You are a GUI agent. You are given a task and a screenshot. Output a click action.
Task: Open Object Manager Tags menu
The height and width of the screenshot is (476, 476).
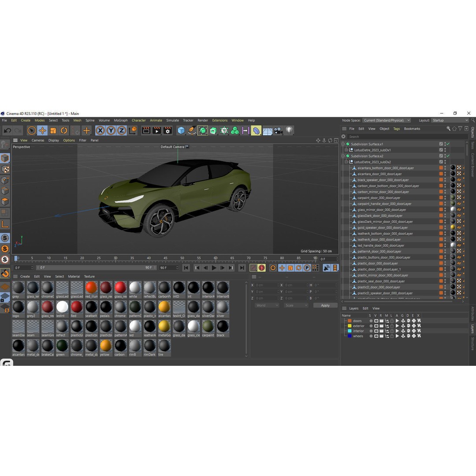(x=397, y=129)
